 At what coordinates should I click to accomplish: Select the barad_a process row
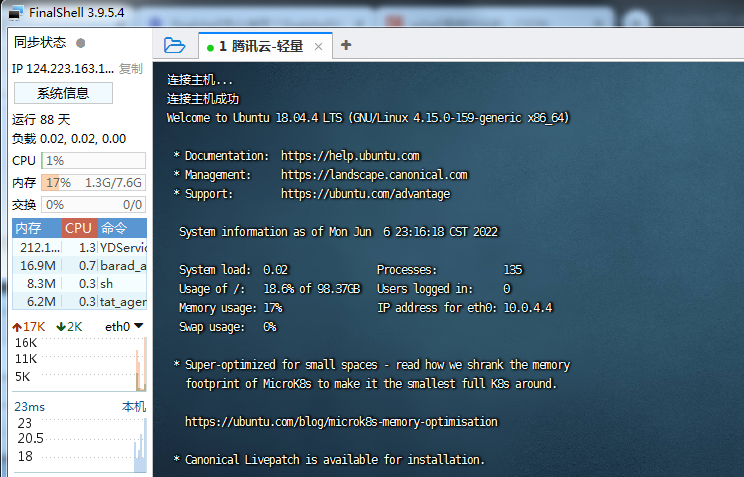79,265
